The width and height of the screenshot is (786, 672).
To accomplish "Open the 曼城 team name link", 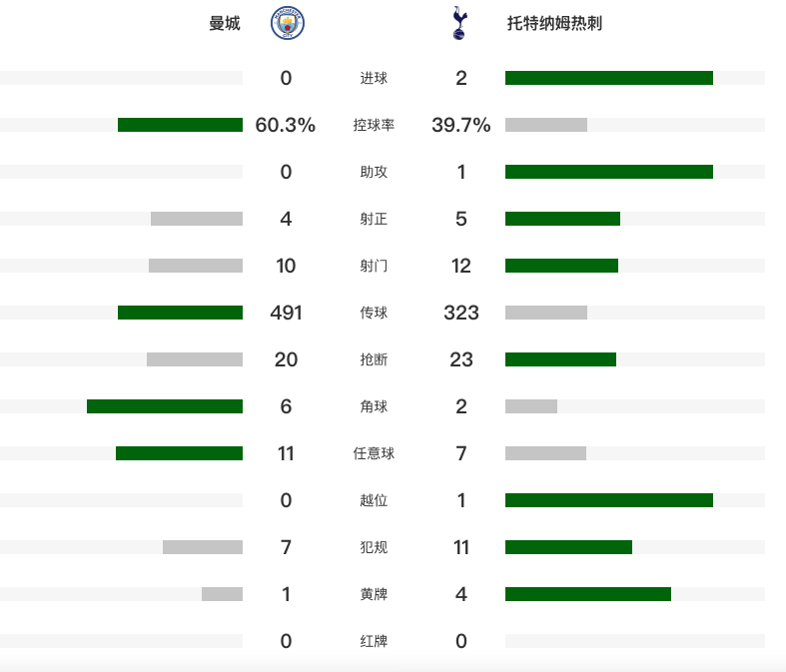I will coord(225,23).
